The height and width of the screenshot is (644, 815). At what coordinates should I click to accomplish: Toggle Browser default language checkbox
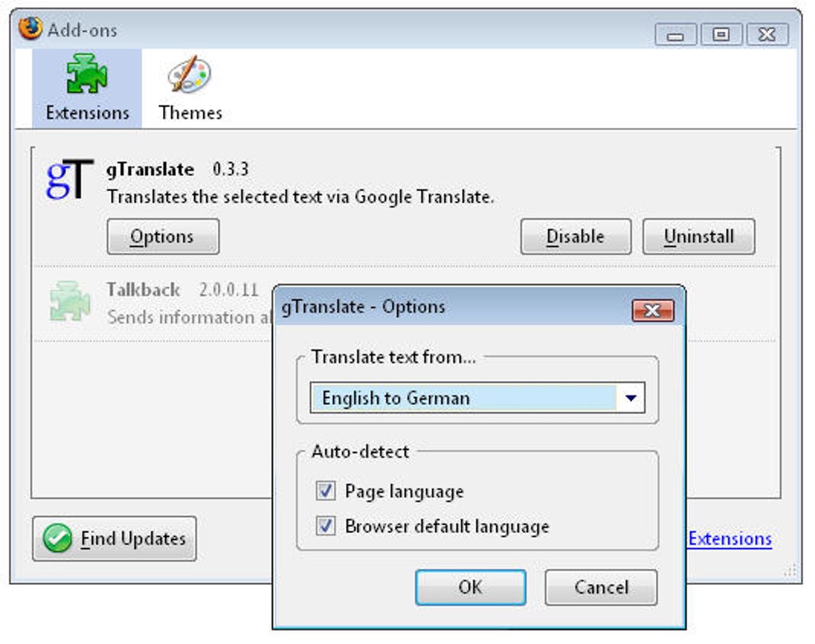pos(325,526)
